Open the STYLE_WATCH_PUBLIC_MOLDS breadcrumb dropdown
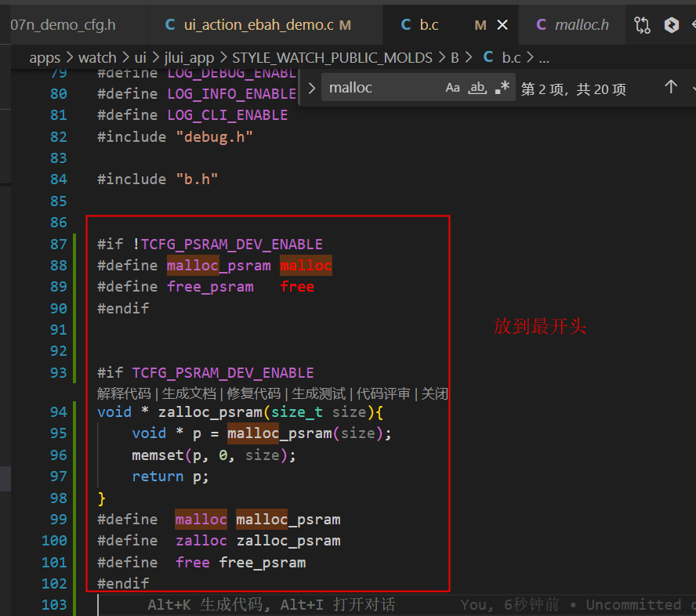The width and height of the screenshot is (696, 616). tap(332, 58)
